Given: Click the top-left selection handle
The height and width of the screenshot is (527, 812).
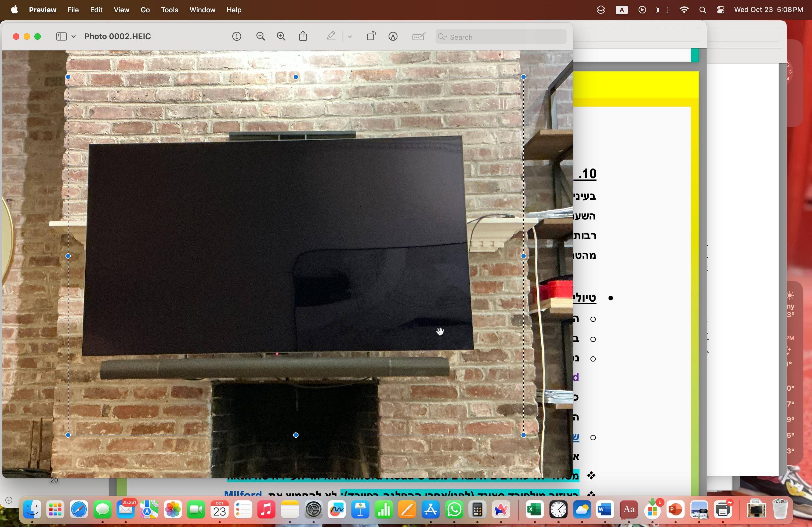Looking at the screenshot, I should coord(68,77).
